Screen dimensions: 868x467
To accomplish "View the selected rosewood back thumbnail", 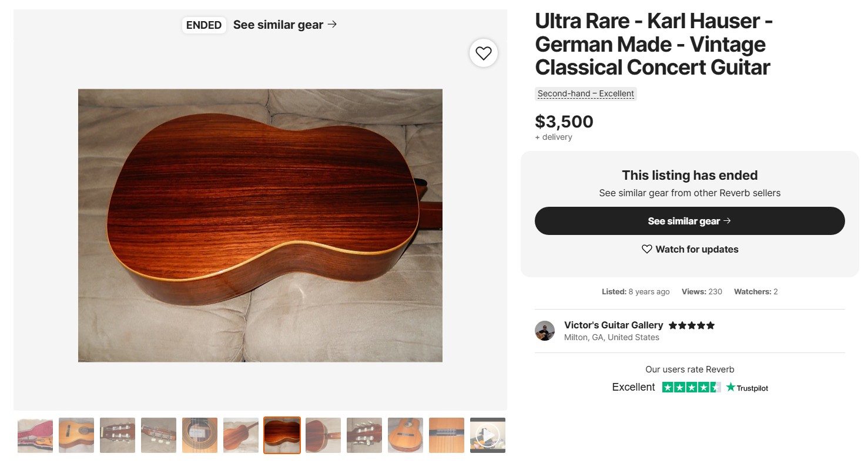I will (282, 435).
